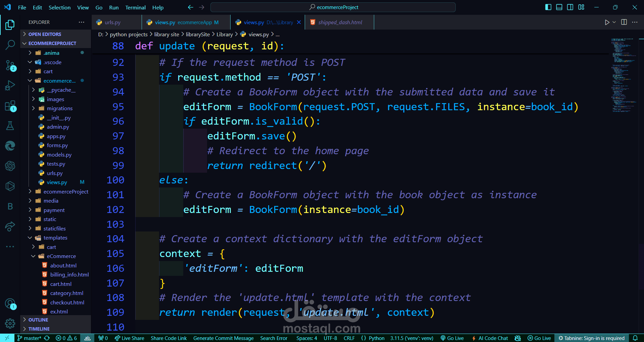Go forward with the right arrow
The image size is (644, 342).
(x=201, y=7)
